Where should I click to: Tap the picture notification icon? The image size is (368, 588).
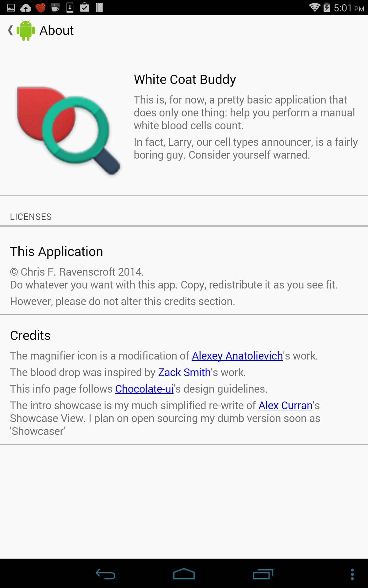coord(11,8)
